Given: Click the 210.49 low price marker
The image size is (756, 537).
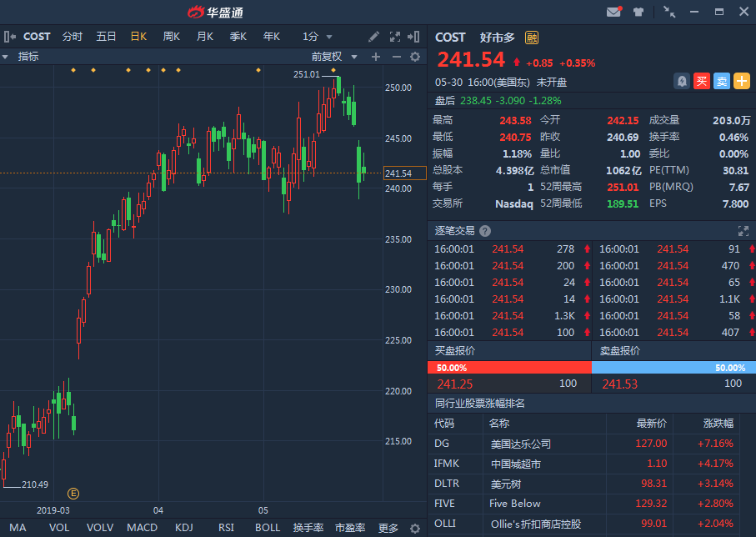Looking at the screenshot, I should point(35,484).
